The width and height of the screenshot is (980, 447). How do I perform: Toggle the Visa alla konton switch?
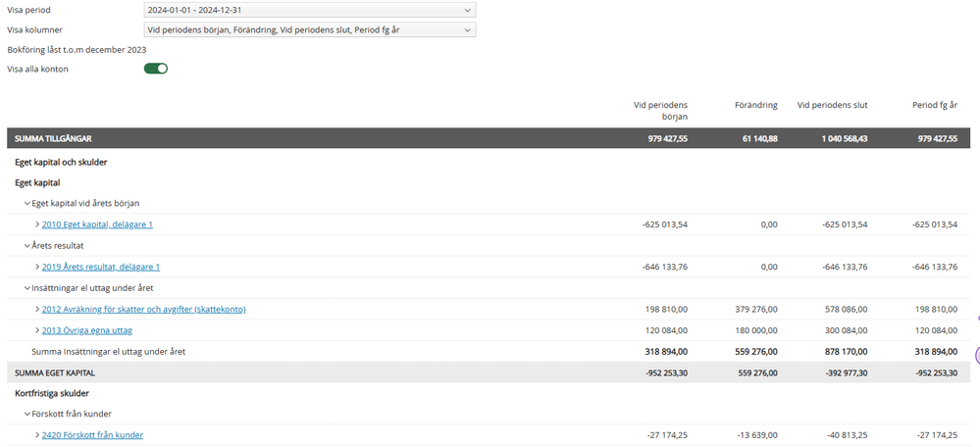[156, 69]
